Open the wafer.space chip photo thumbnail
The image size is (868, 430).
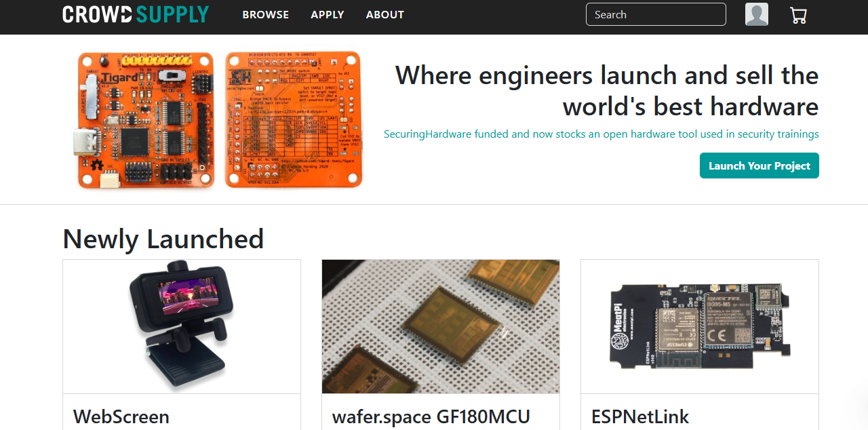pyautogui.click(x=441, y=326)
